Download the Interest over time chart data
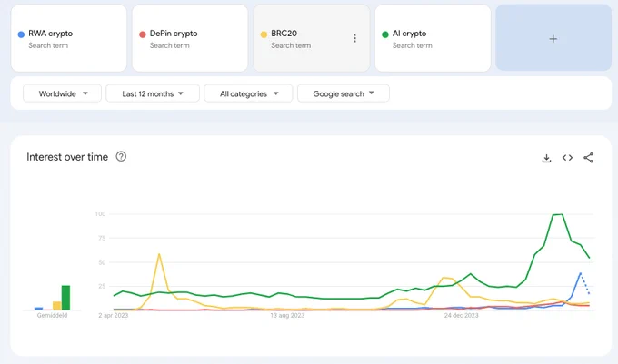 [546, 158]
